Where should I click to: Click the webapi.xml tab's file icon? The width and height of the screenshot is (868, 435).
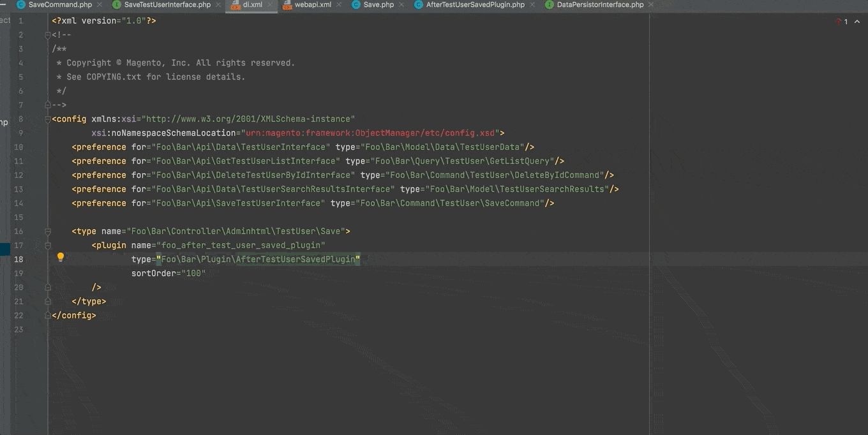(287, 5)
